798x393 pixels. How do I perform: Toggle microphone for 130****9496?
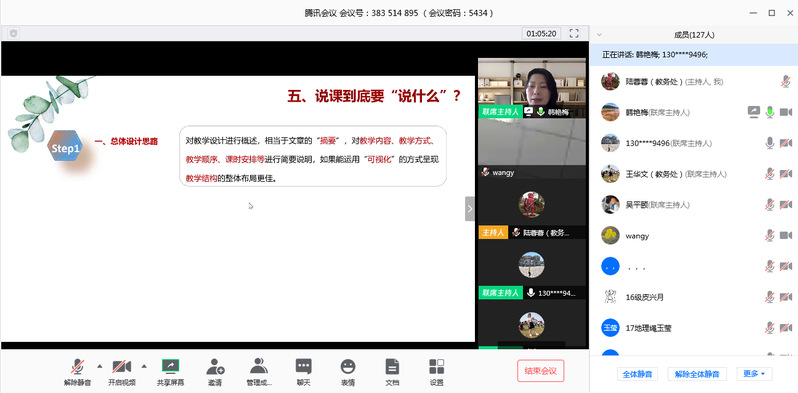tap(770, 143)
